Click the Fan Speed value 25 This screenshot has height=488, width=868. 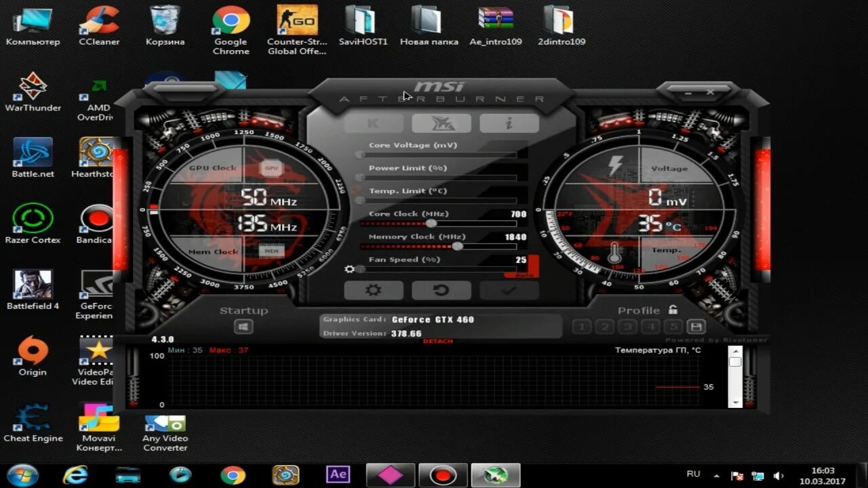(x=521, y=260)
